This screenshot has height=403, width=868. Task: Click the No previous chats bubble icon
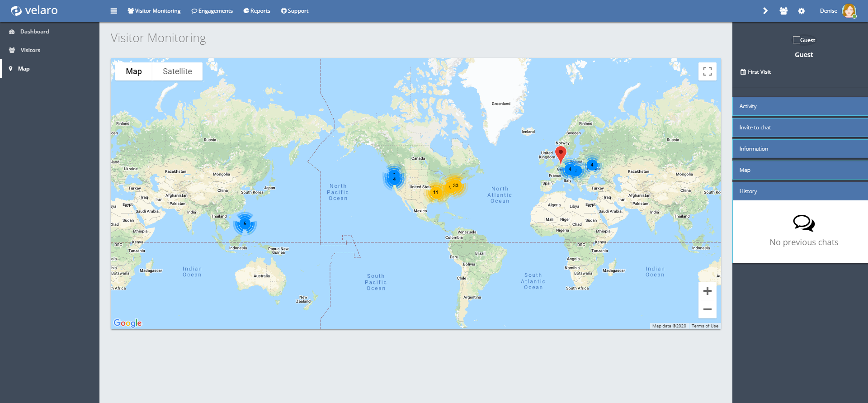tap(804, 223)
